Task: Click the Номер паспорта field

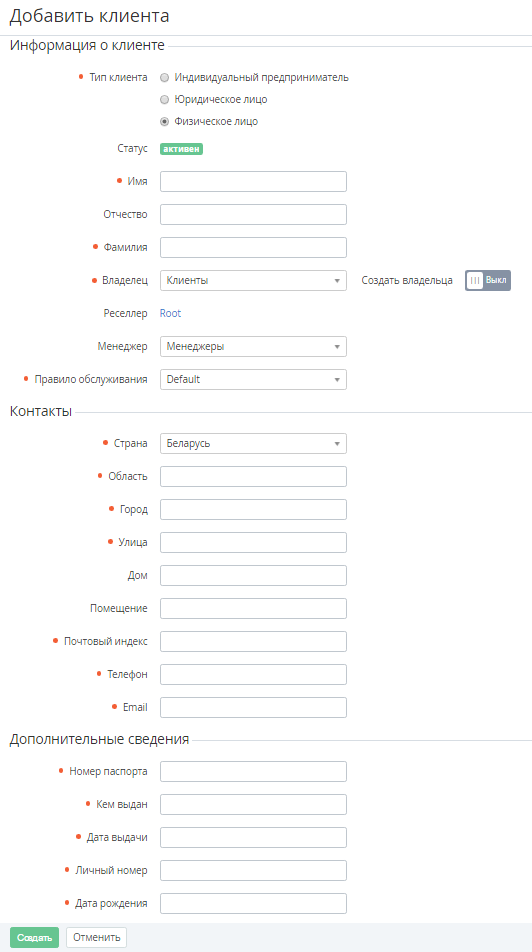Action: pyautogui.click(x=253, y=772)
